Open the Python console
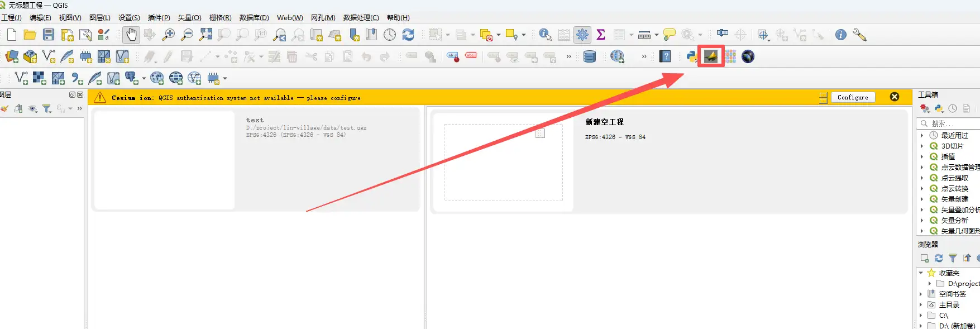The width and height of the screenshot is (980, 329). pos(692,56)
